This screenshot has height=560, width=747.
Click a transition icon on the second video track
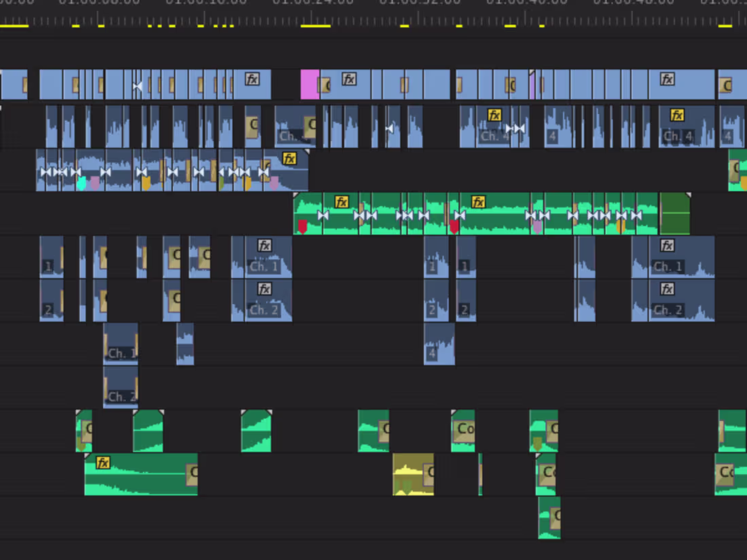(388, 128)
